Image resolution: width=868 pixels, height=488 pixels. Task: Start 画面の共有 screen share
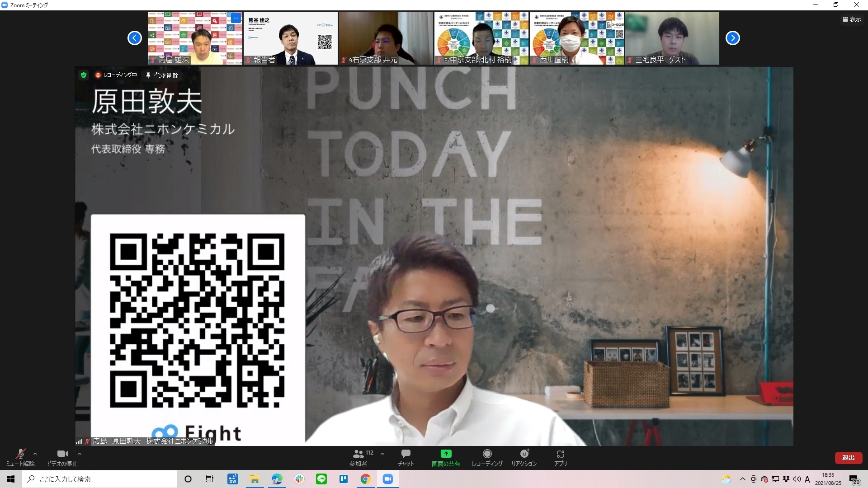click(x=446, y=457)
